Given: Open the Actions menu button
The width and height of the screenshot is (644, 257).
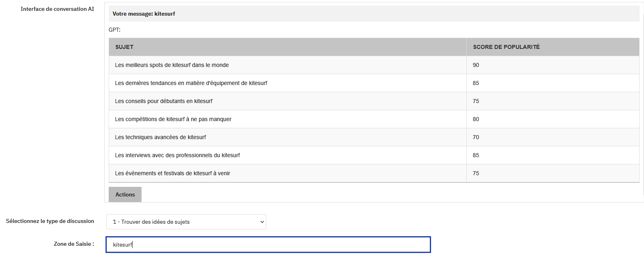Looking at the screenshot, I should (x=125, y=194).
